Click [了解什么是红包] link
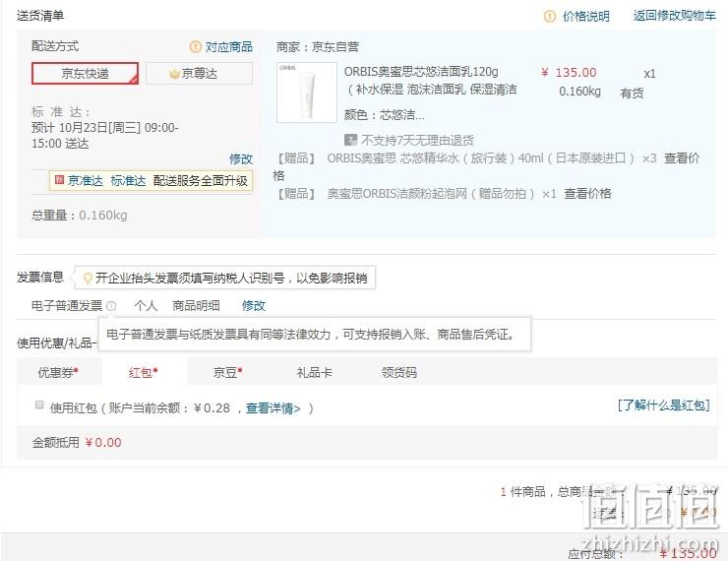 [663, 405]
